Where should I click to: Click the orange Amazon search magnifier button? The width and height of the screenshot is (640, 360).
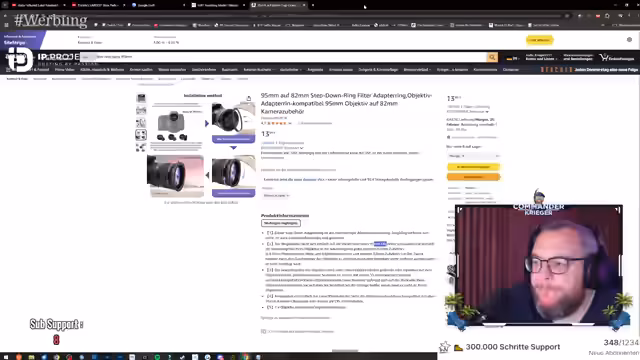pos(492,58)
